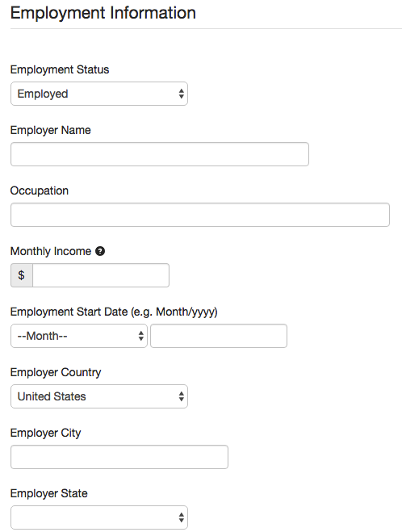
Task: Open the Employment Status dropdown
Action: pyautogui.click(x=99, y=94)
